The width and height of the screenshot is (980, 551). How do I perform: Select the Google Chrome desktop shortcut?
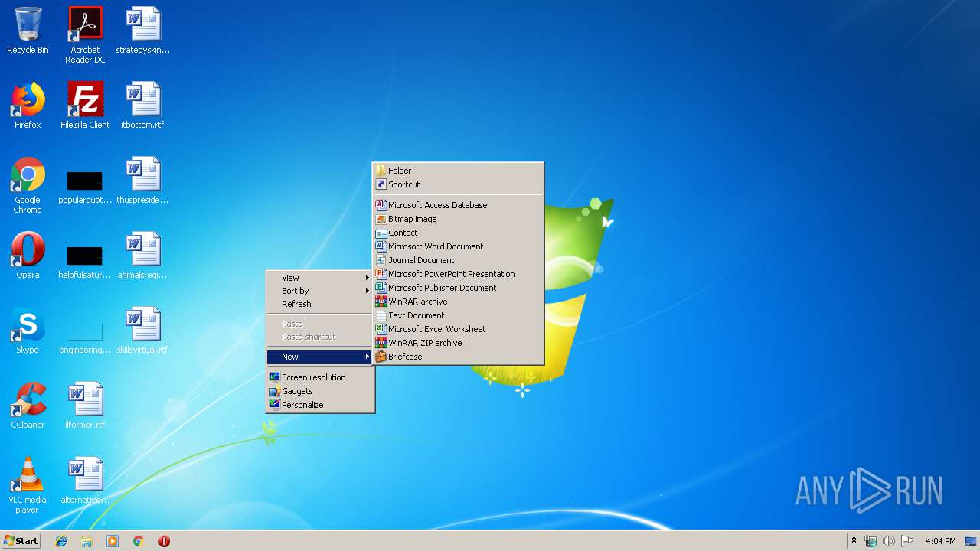pyautogui.click(x=28, y=185)
